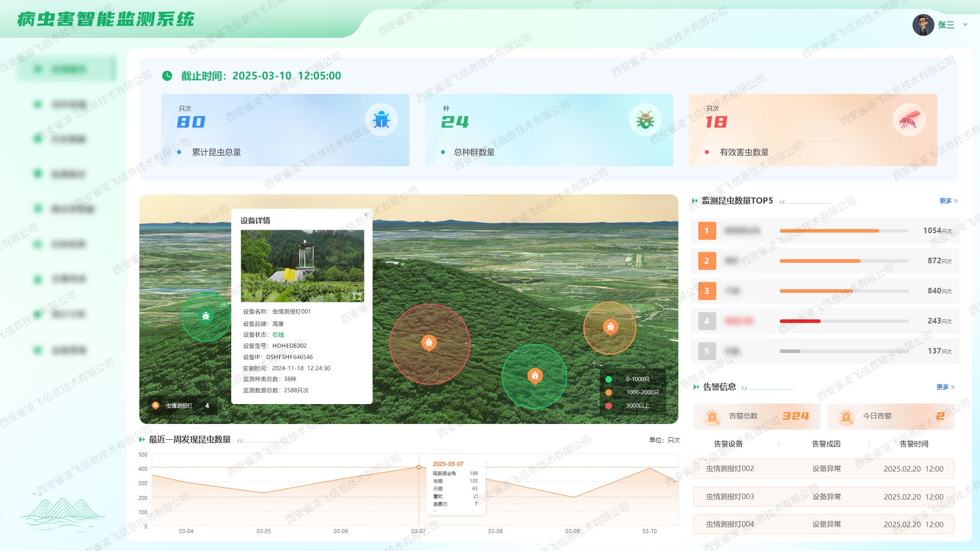Select the second sidebar menu item
980x551 pixels.
pyautogui.click(x=67, y=105)
